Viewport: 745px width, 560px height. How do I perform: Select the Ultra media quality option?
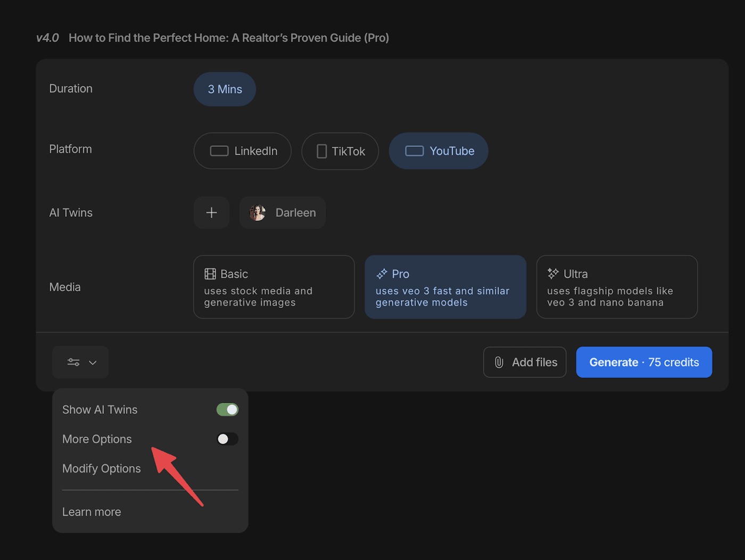click(x=616, y=287)
